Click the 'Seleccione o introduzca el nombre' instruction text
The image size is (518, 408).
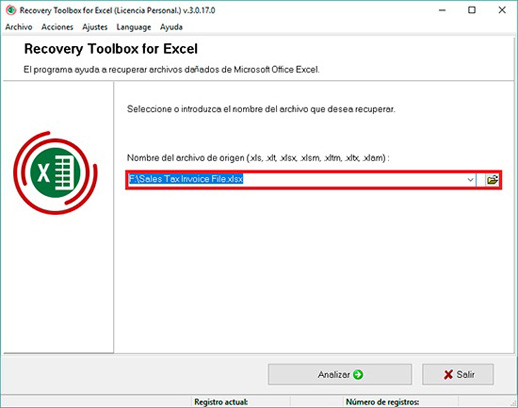pyautogui.click(x=261, y=109)
